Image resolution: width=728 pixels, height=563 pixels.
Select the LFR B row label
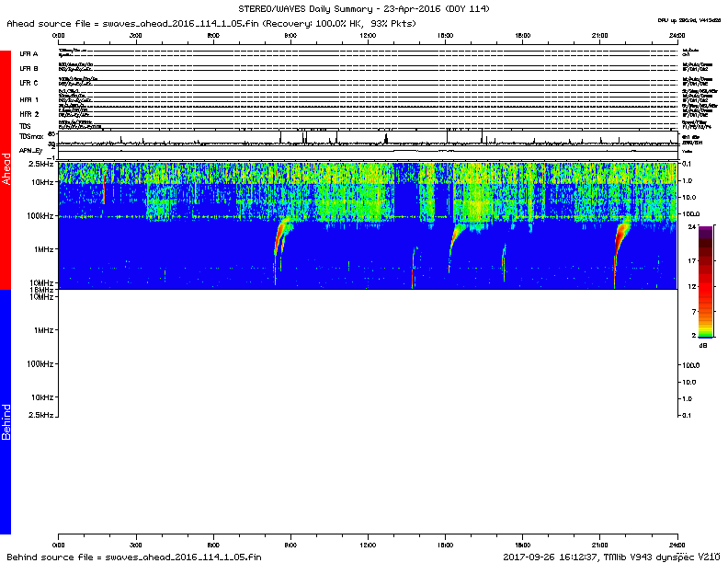click(x=29, y=68)
